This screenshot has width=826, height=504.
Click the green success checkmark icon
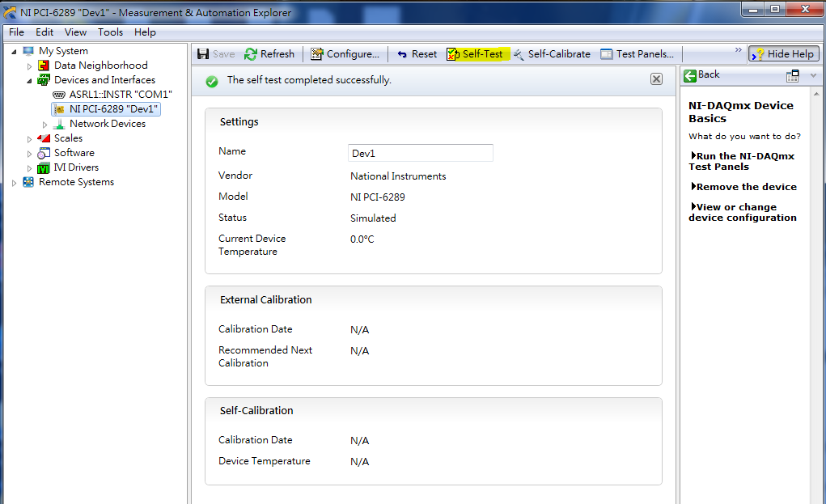(212, 81)
